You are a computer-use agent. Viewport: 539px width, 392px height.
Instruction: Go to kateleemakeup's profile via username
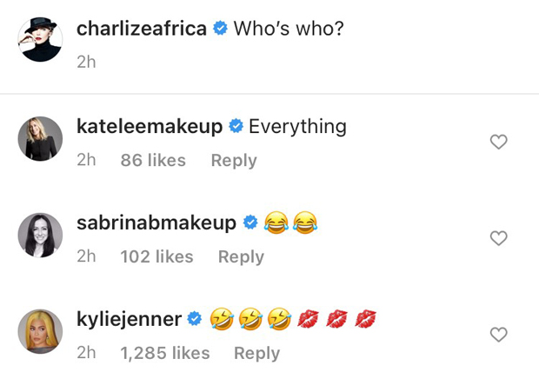(150, 127)
